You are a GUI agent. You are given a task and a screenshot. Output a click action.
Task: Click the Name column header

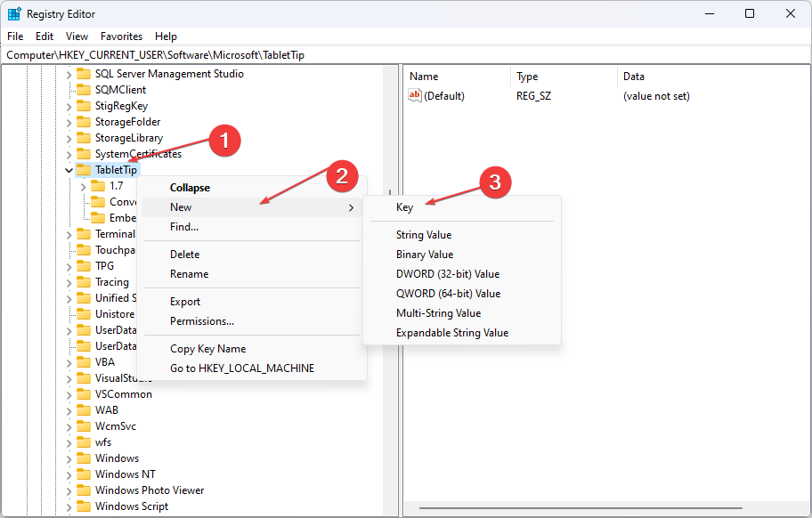click(x=458, y=77)
